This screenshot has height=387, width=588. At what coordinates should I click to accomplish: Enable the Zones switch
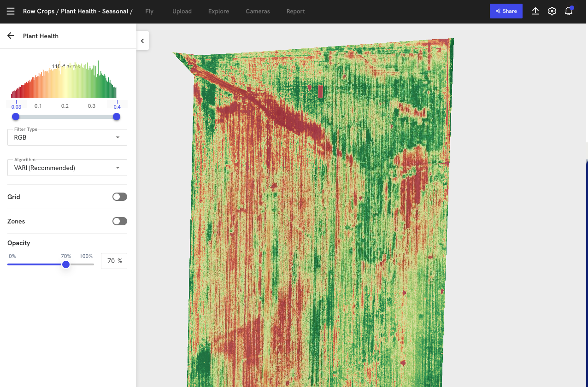(120, 221)
